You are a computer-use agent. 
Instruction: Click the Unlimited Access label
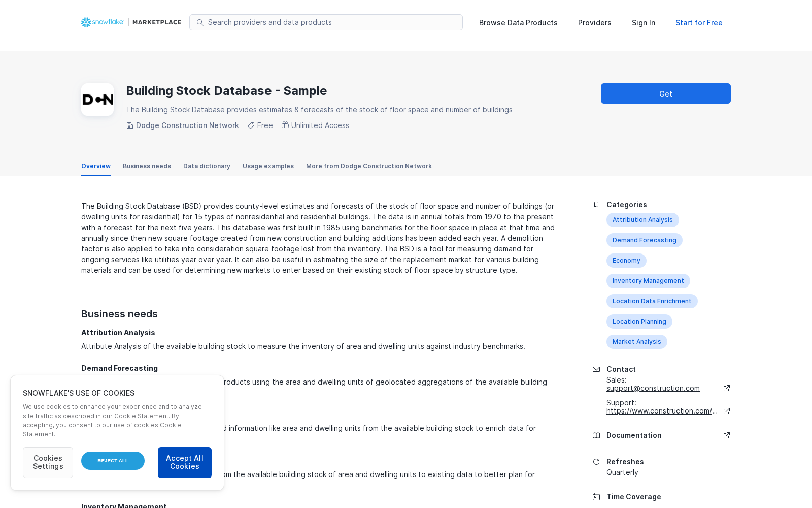[x=320, y=125]
